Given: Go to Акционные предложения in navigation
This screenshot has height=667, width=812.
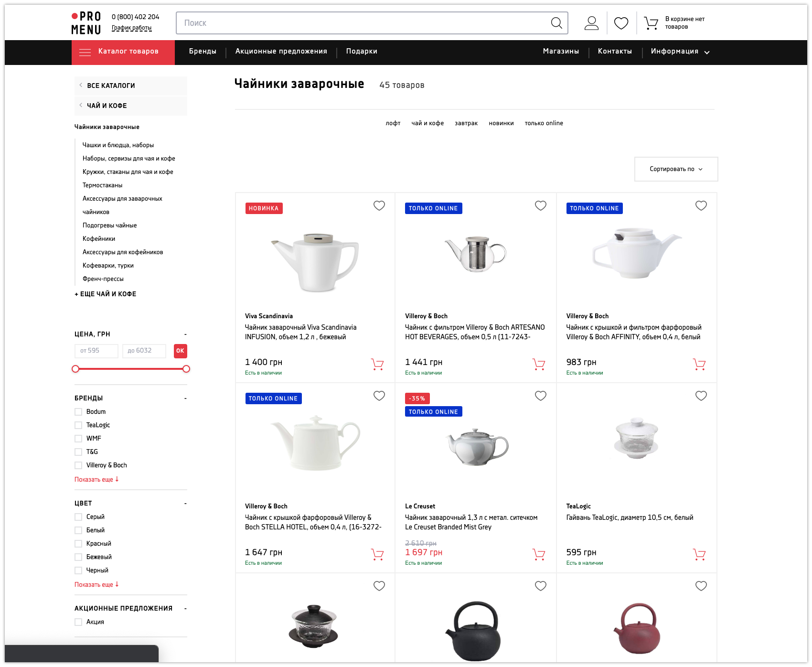Looking at the screenshot, I should pyautogui.click(x=281, y=52).
